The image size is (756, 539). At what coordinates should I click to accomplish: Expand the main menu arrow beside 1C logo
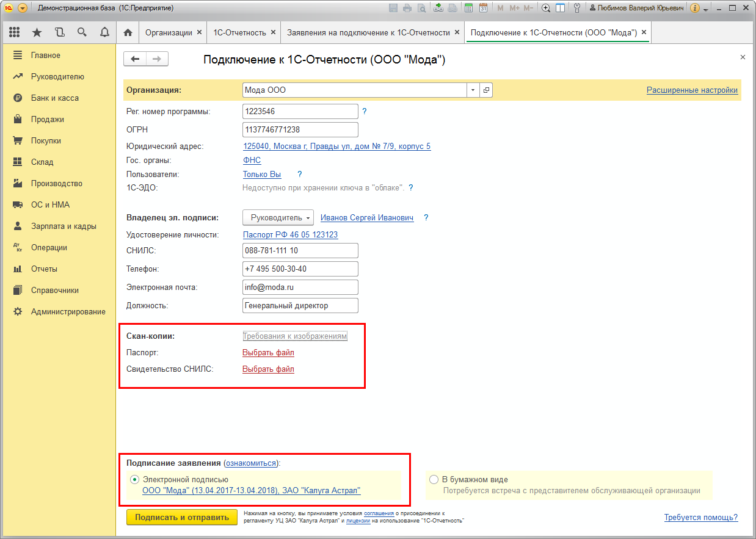(23, 8)
